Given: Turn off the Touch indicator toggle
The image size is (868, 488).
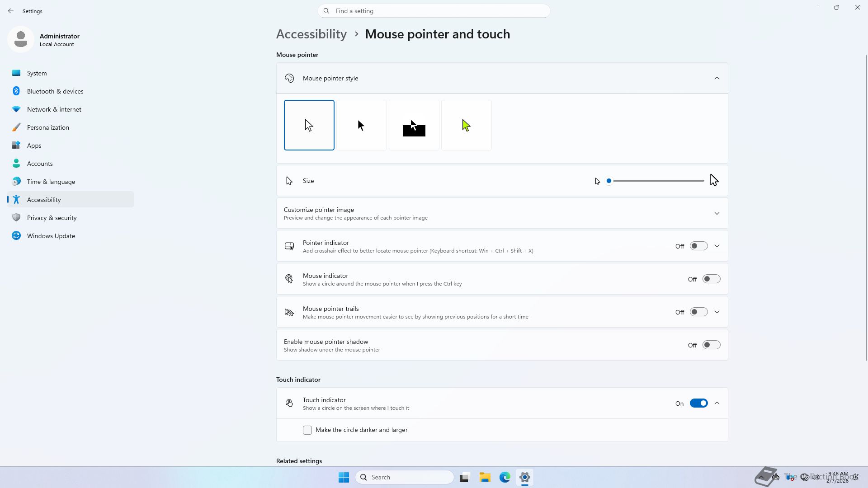Looking at the screenshot, I should click(x=698, y=404).
